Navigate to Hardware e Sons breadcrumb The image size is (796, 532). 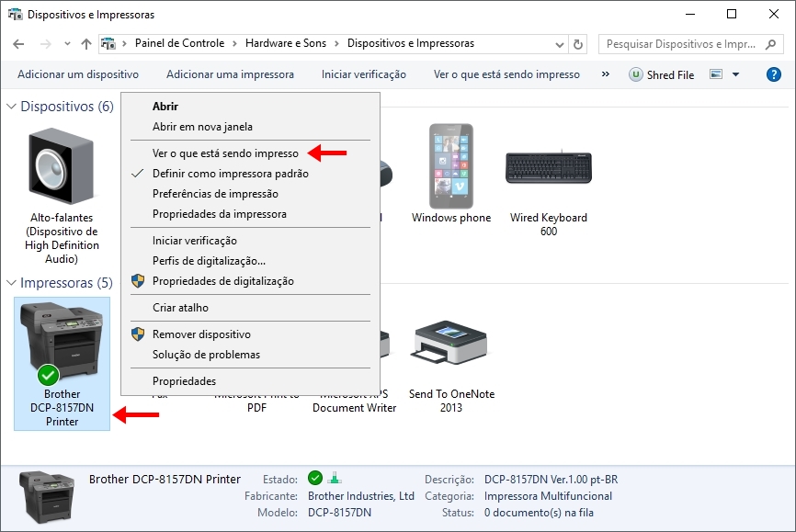286,43
